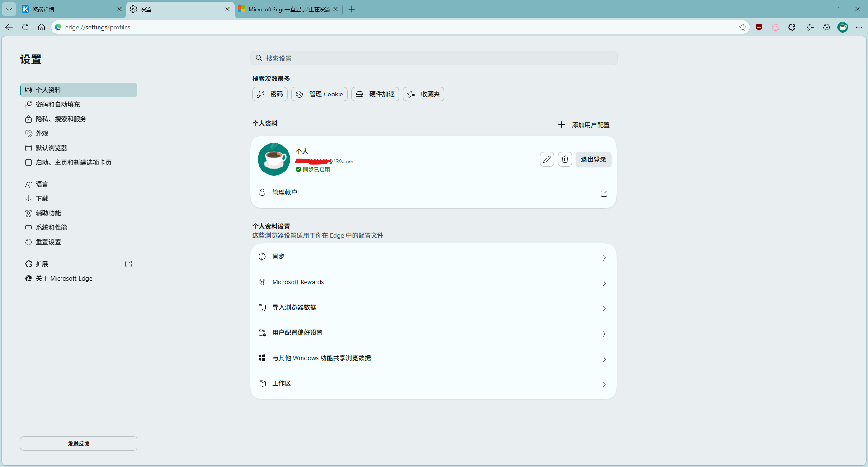This screenshot has width=868, height=467.
Task: Click the 硬件加速 quick search chip
Action: point(375,94)
